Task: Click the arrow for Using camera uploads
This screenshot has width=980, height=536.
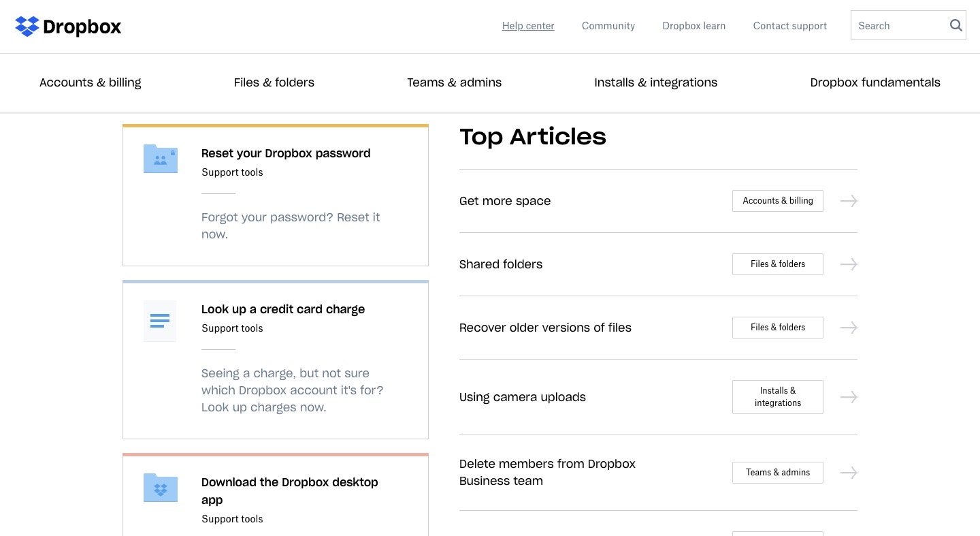Action: tap(848, 397)
